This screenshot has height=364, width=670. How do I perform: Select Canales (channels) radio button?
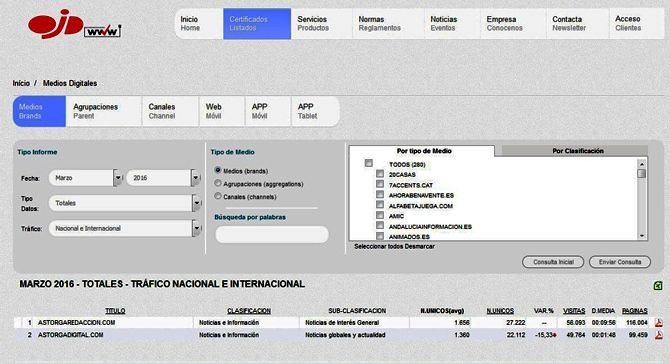point(218,196)
